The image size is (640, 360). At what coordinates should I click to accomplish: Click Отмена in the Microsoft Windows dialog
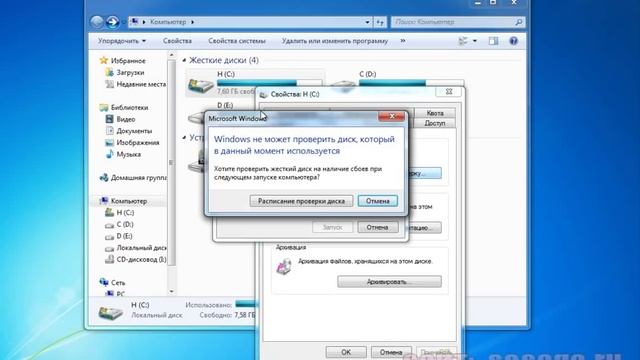[x=378, y=201]
